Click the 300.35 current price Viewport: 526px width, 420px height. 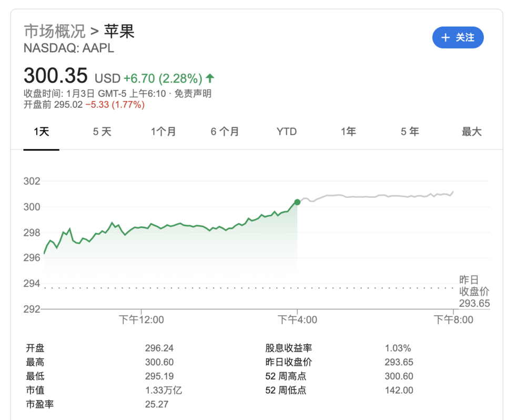tap(56, 76)
